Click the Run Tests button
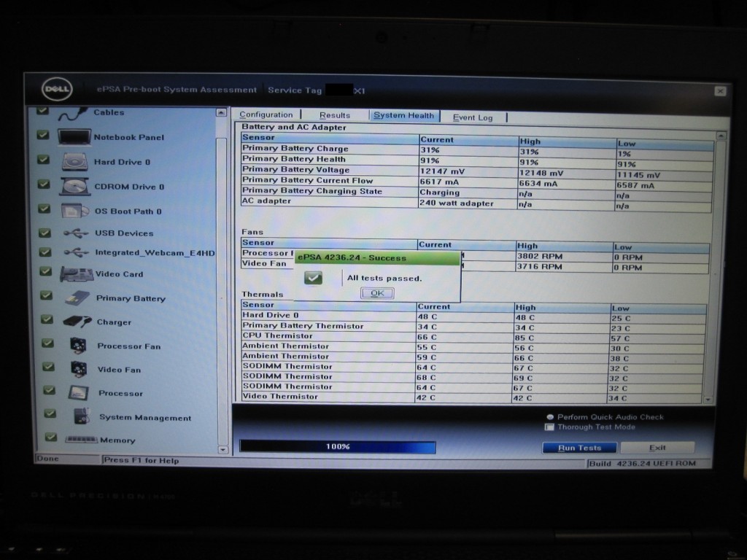This screenshot has width=747, height=560. (579, 448)
